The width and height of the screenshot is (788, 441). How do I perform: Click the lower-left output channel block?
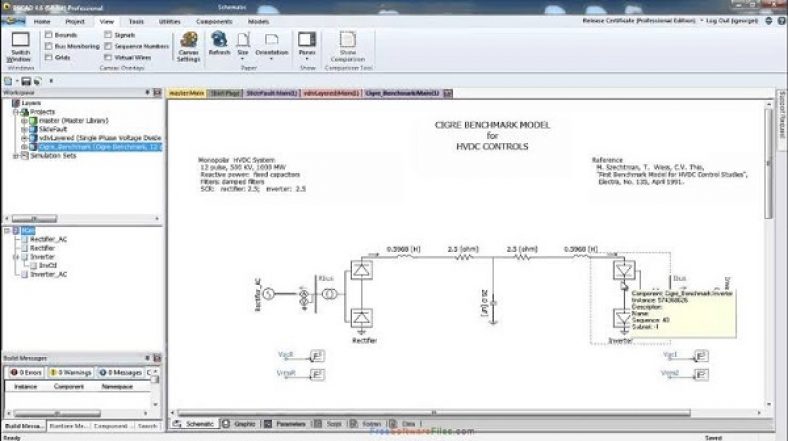317,375
